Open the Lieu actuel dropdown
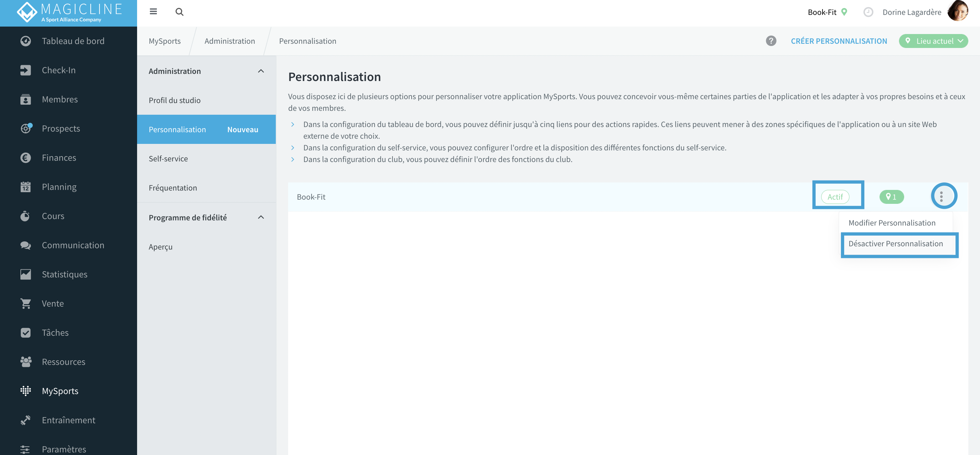Image resolution: width=980 pixels, height=455 pixels. pyautogui.click(x=933, y=41)
